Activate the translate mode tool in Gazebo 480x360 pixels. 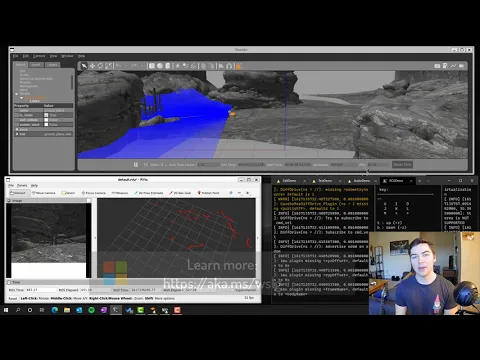click(x=92, y=66)
